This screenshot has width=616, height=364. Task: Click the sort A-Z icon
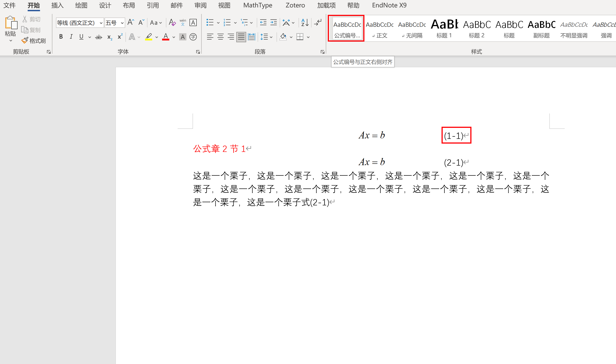pos(305,22)
